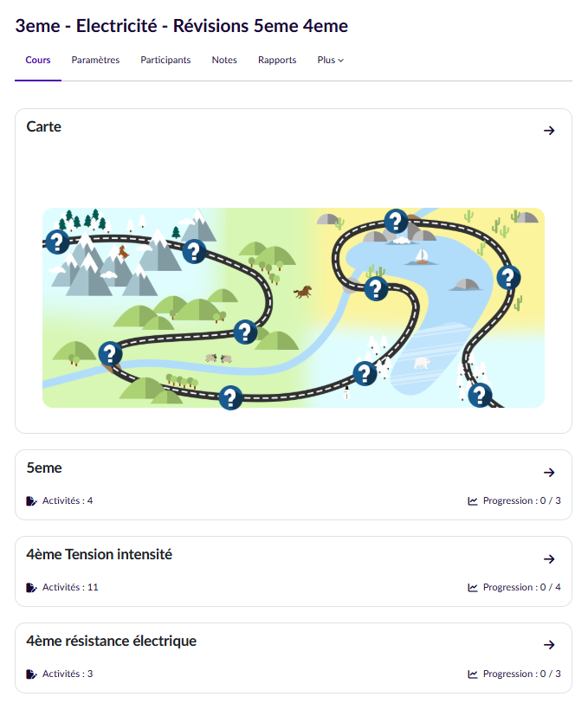The image size is (588, 716).
Task: Open the 4ème Tension intensité title
Action: [x=100, y=555]
